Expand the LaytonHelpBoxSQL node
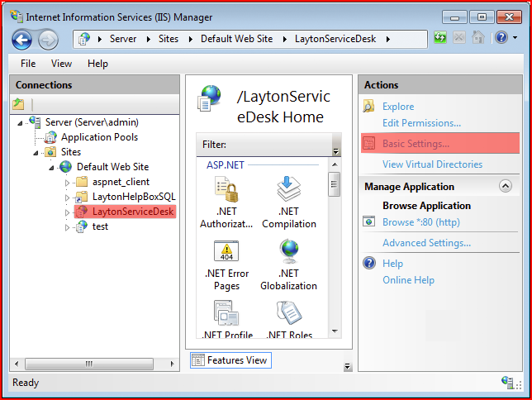This screenshot has width=532, height=400. tap(67, 198)
